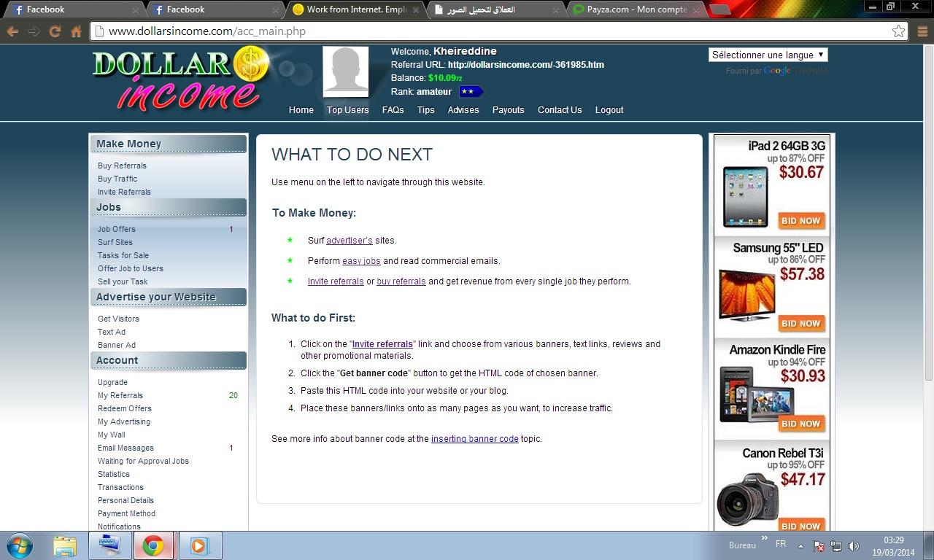This screenshot has width=934, height=560.
Task: Close the Payza.com tab
Action: click(696, 10)
